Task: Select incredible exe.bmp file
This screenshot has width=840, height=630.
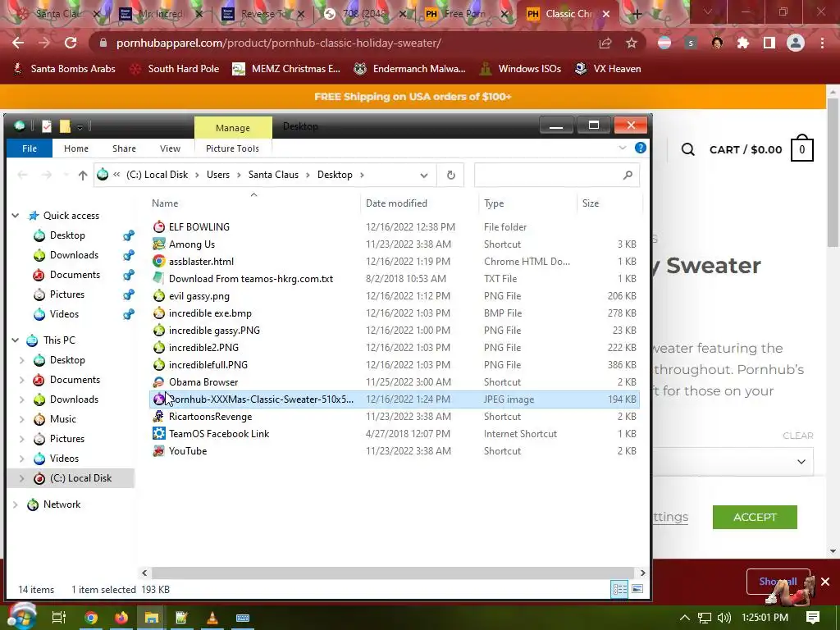Action: pyautogui.click(x=394, y=313)
